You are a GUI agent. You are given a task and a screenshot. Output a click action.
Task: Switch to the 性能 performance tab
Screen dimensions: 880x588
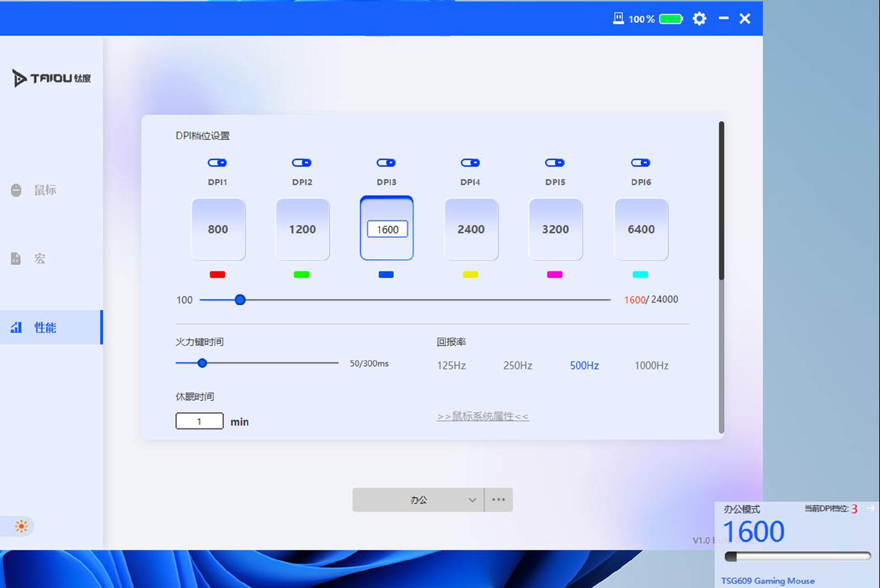coord(51,327)
